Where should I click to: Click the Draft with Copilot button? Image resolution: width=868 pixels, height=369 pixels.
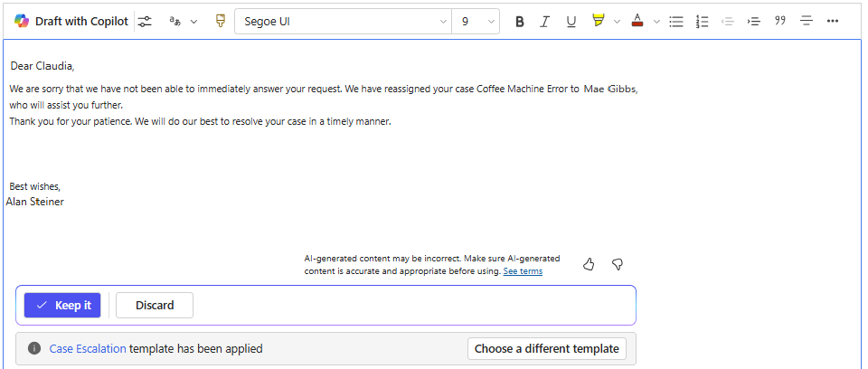point(71,22)
